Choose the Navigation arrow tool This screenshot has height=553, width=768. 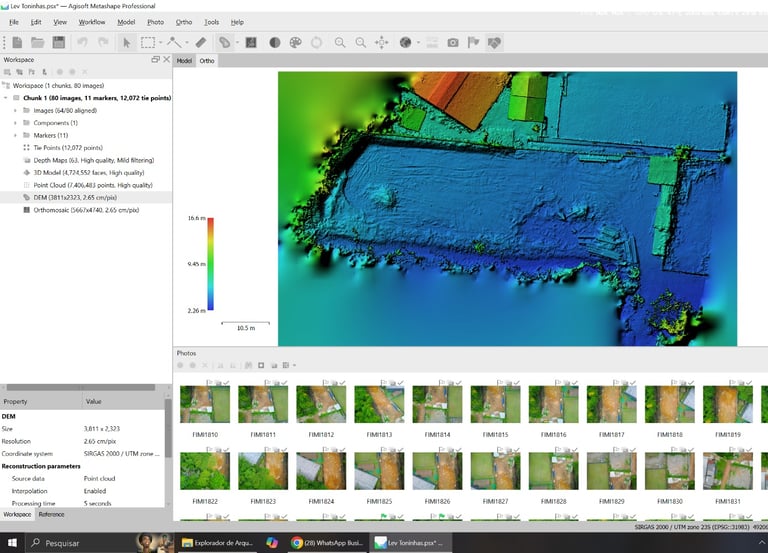[x=127, y=43]
